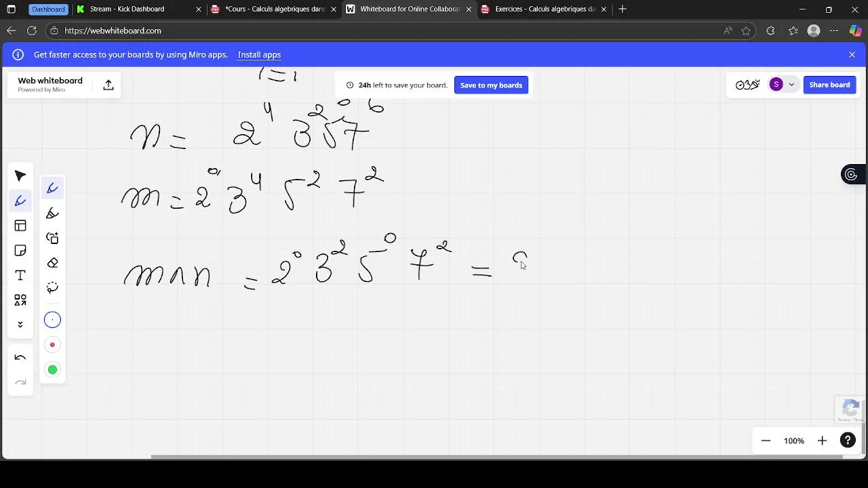Open the tab actions menu icon

11,9
